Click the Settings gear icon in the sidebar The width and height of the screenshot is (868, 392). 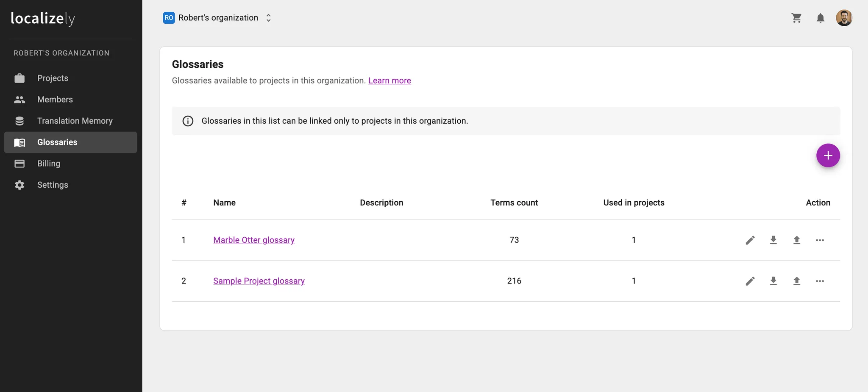[x=19, y=185]
